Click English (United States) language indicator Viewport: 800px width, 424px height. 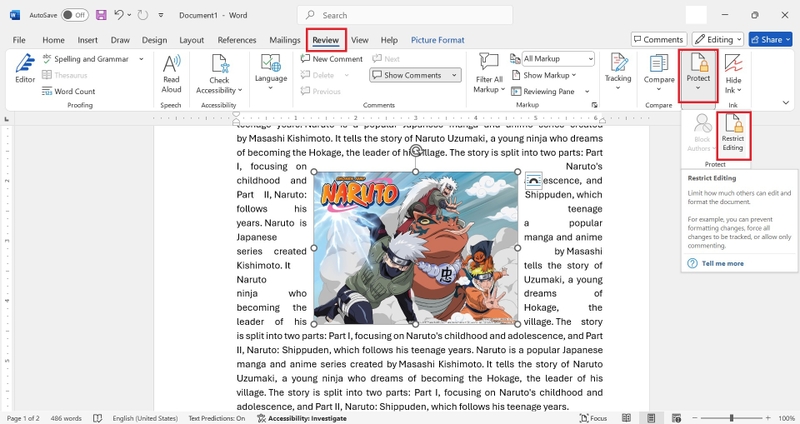click(x=145, y=418)
